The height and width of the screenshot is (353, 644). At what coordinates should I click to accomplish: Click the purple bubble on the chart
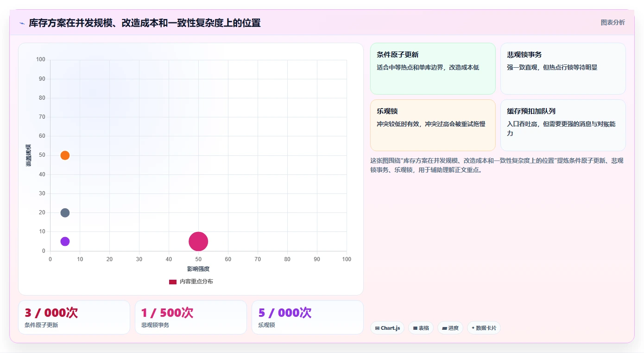click(65, 242)
